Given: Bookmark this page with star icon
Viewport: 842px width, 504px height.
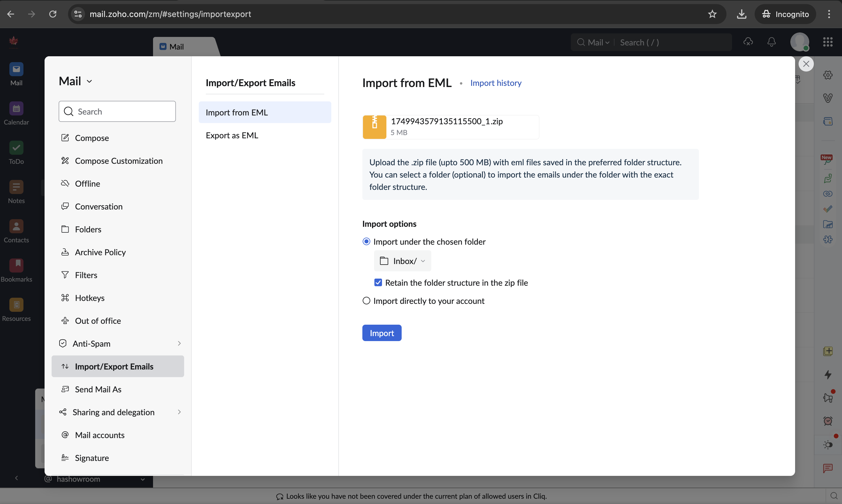Looking at the screenshot, I should pos(712,14).
